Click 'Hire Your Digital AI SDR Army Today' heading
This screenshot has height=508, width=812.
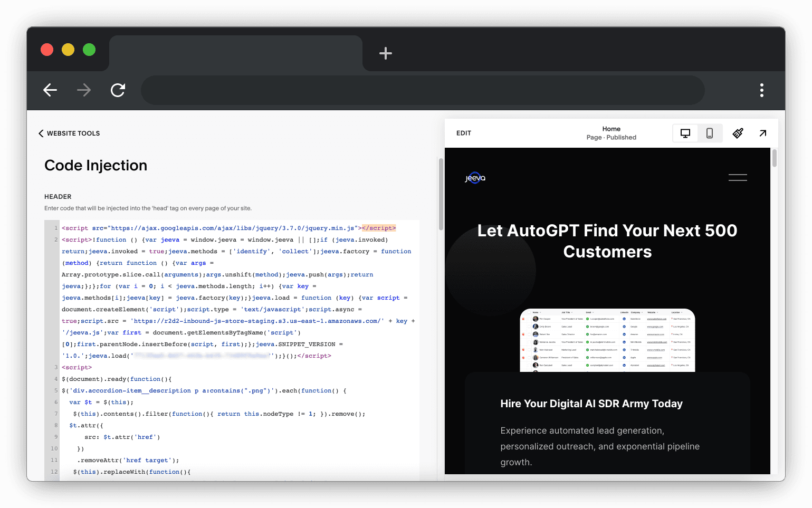pos(591,404)
